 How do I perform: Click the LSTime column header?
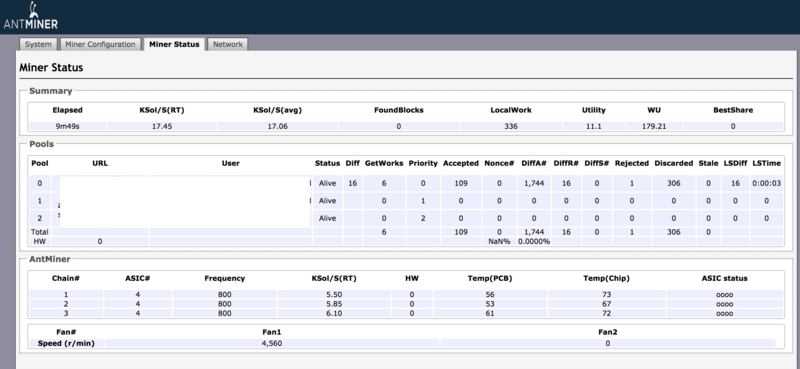(766, 163)
